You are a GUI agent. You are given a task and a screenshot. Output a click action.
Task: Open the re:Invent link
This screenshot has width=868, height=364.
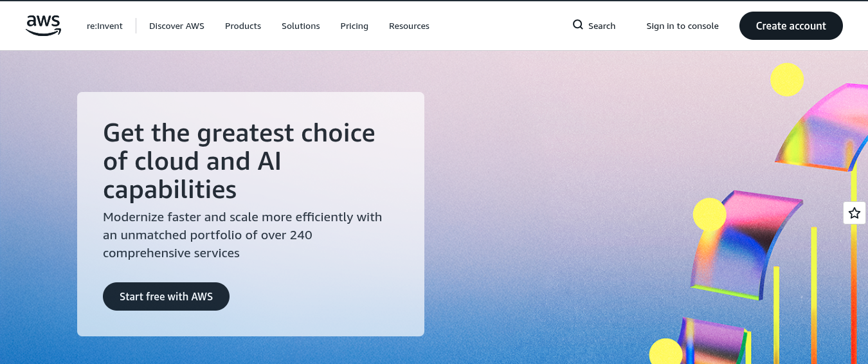tap(105, 26)
